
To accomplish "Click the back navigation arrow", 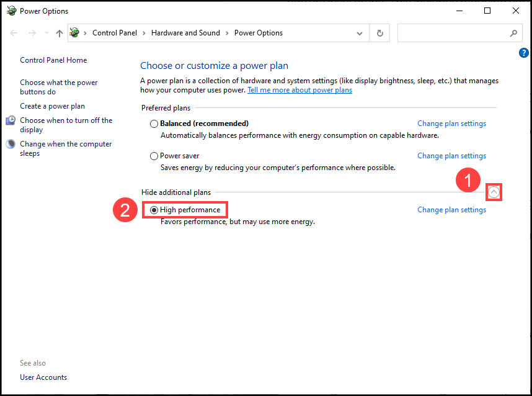I will click(14, 33).
